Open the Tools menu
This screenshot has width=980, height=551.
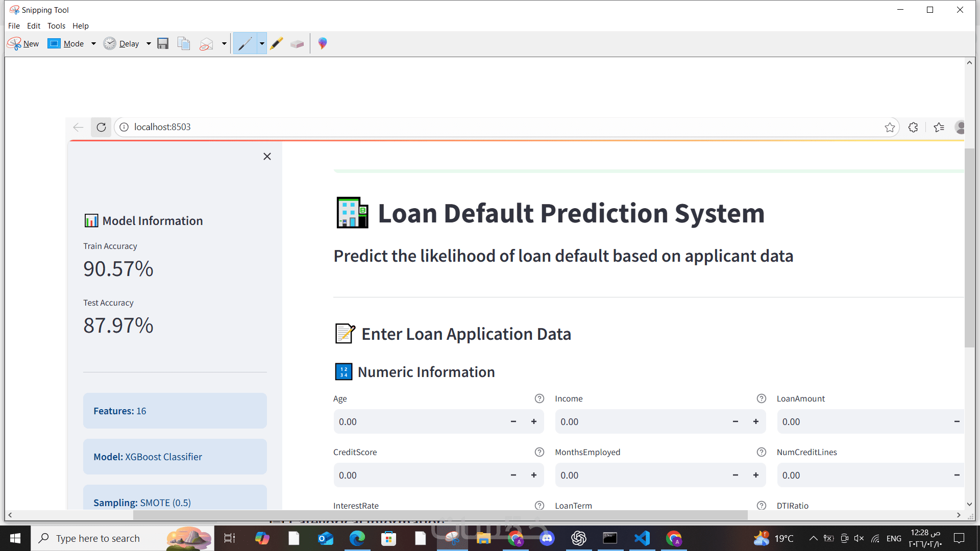point(56,26)
